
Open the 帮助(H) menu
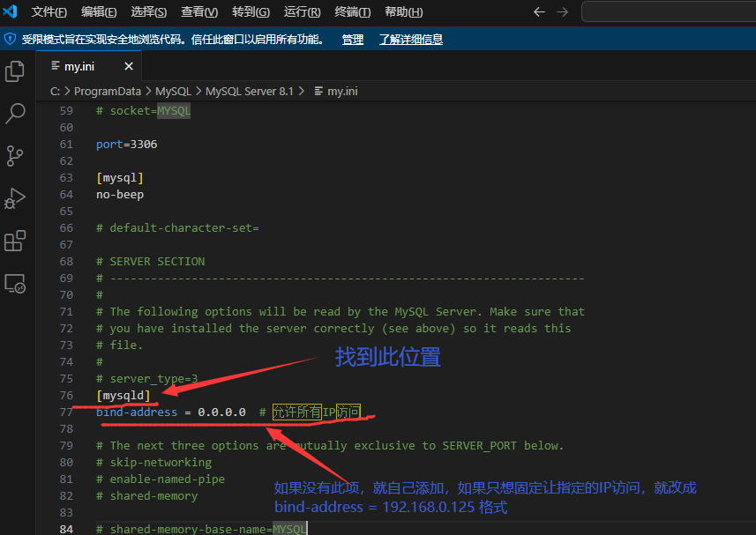click(403, 12)
